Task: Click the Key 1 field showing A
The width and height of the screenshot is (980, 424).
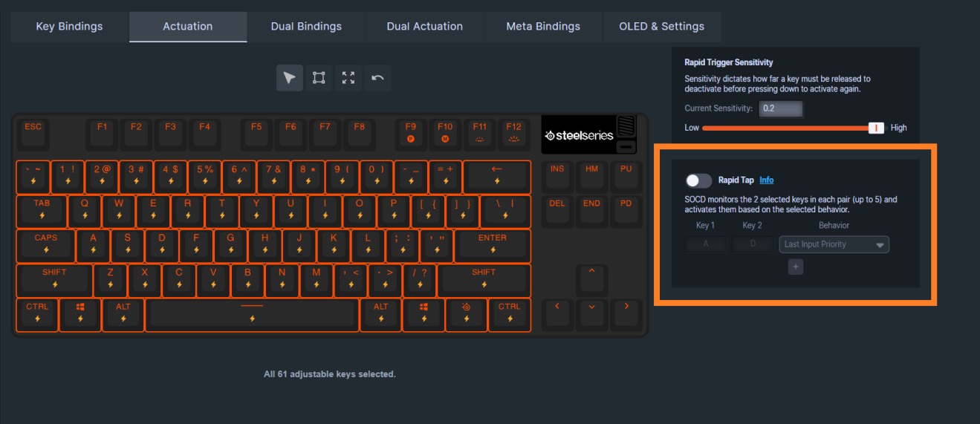Action: tap(704, 244)
